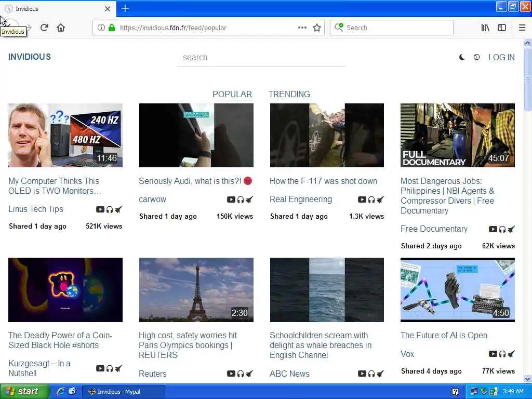Screen dimensions: 532x399
Task: Open Free Documentary channel link
Action: 434,229
